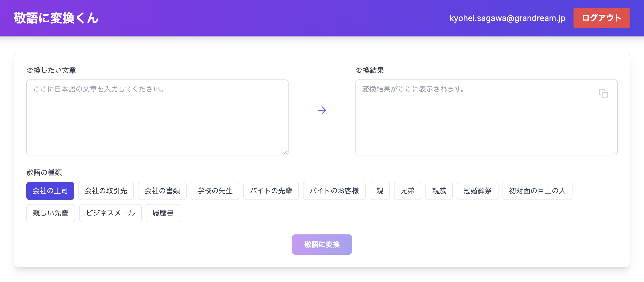Click 敬語に変換 conversion button
Viewport: 644px width, 282px height.
[322, 244]
